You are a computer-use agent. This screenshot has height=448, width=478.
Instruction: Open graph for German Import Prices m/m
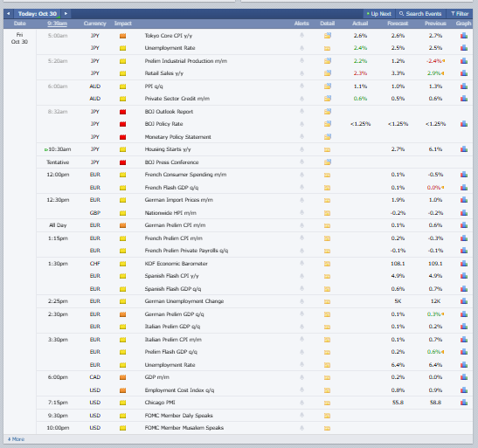coord(464,200)
